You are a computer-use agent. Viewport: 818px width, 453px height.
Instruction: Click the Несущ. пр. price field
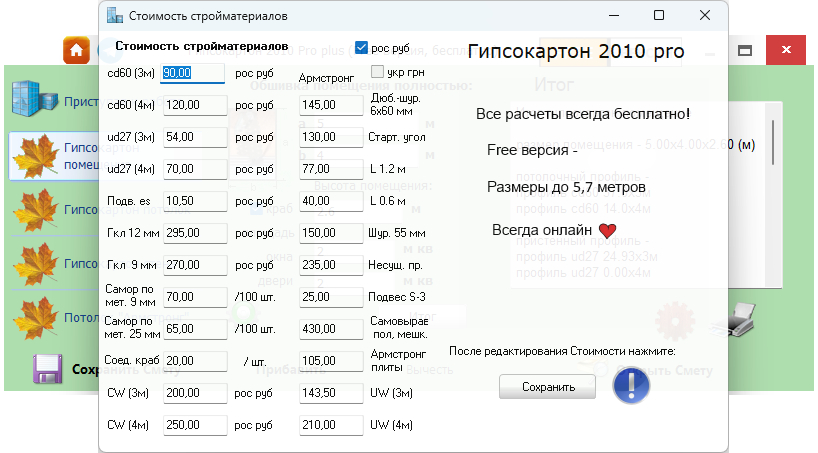pyautogui.click(x=331, y=265)
